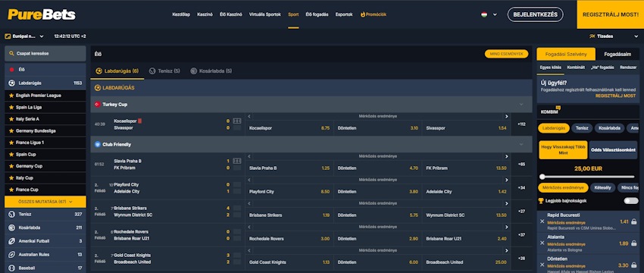This screenshot has width=644, height=273.
Task: Open the Európai nézet view dropdown
Action: [x=25, y=36]
